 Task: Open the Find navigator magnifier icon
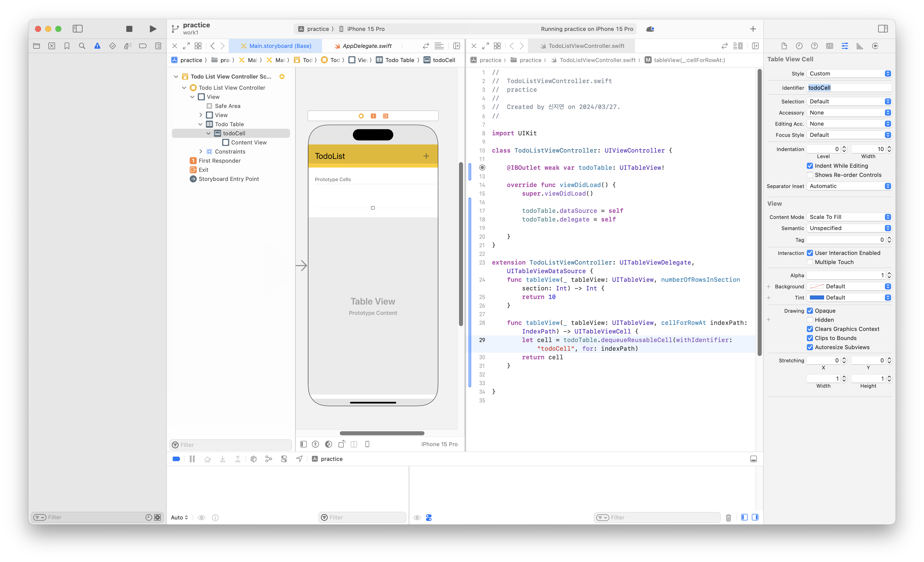[82, 46]
